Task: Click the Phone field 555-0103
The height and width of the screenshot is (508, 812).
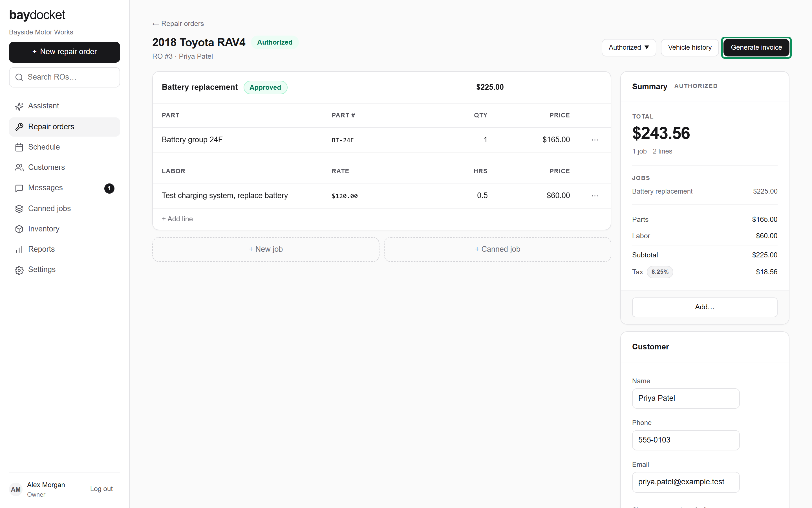Action: pos(685,440)
